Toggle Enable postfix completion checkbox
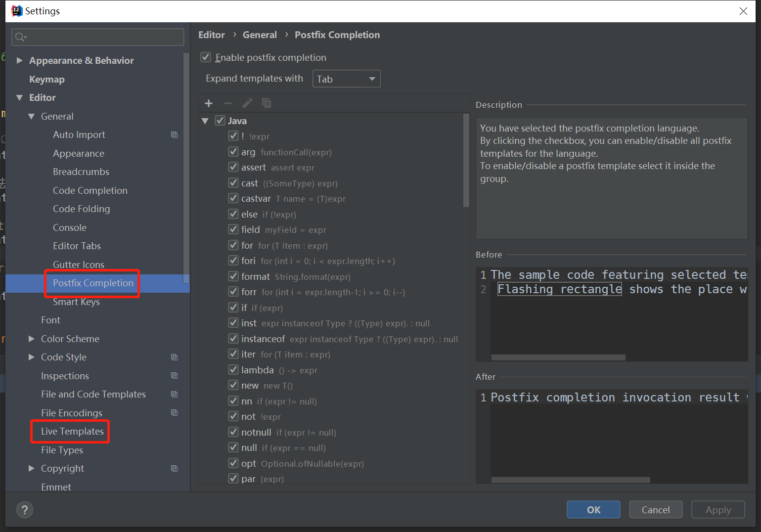This screenshot has width=761, height=532. [x=206, y=57]
